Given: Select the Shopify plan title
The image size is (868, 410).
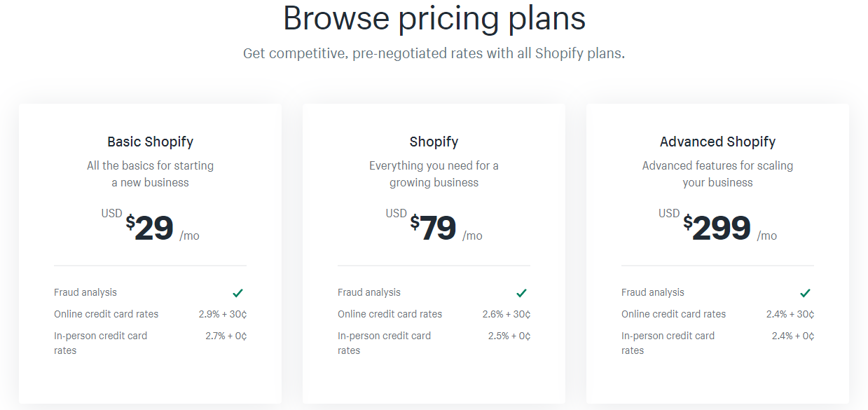Looking at the screenshot, I should [x=434, y=142].
